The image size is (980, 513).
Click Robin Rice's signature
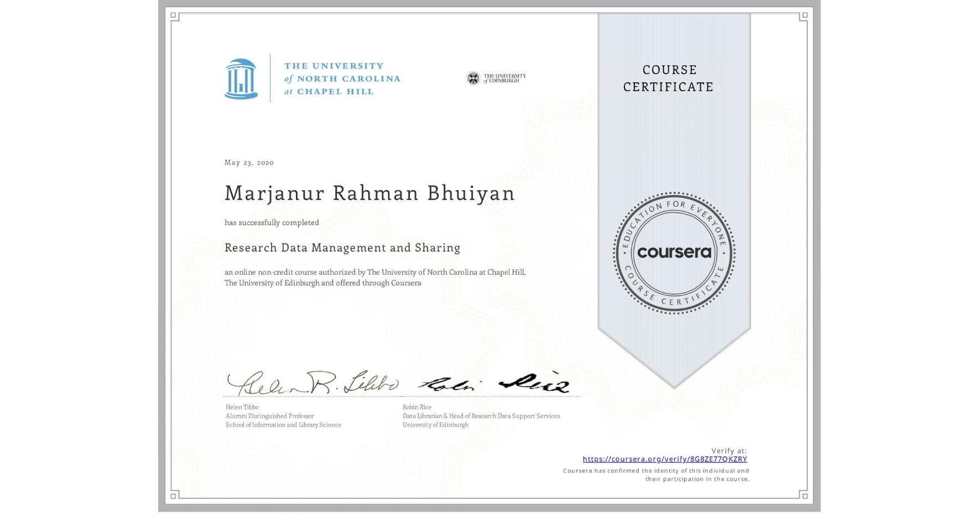492,383
